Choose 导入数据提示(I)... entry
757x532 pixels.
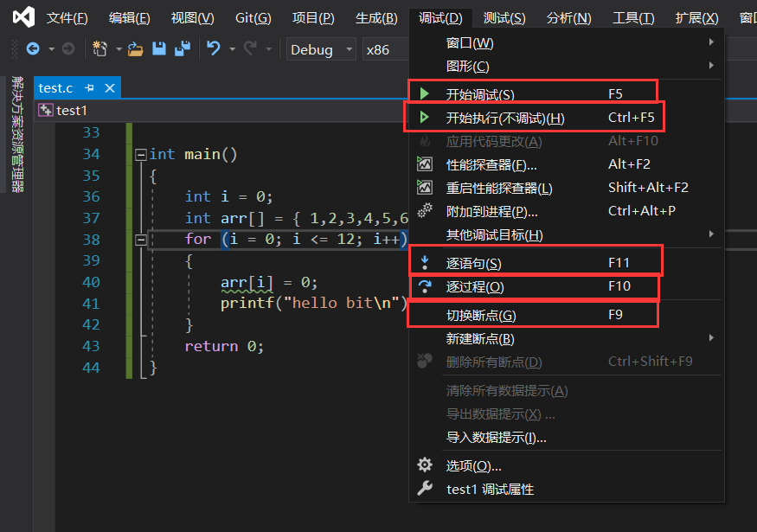pos(566,438)
